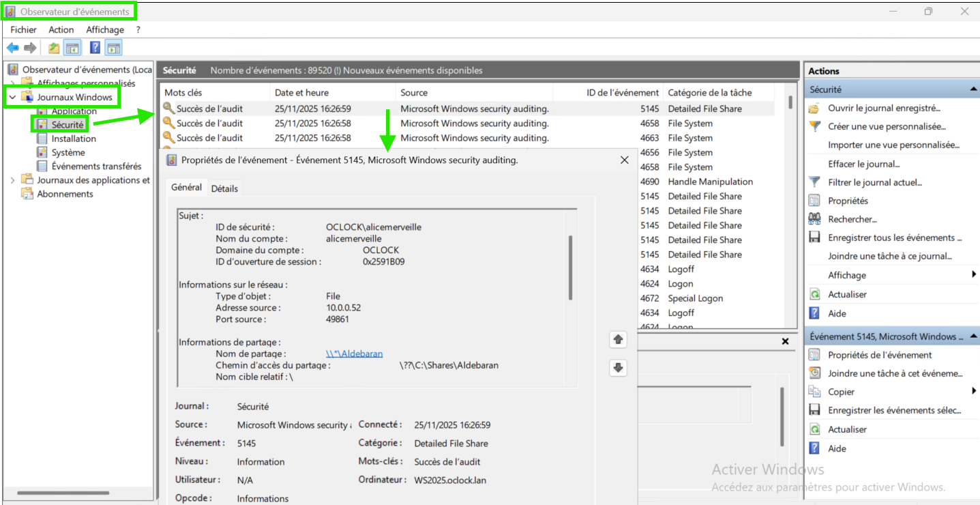Open the Fichier menu
This screenshot has height=505, width=980.
[x=23, y=30]
